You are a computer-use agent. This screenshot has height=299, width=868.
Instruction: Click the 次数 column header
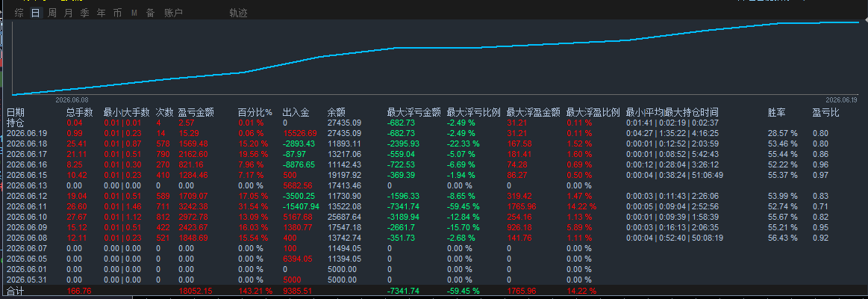(x=165, y=113)
